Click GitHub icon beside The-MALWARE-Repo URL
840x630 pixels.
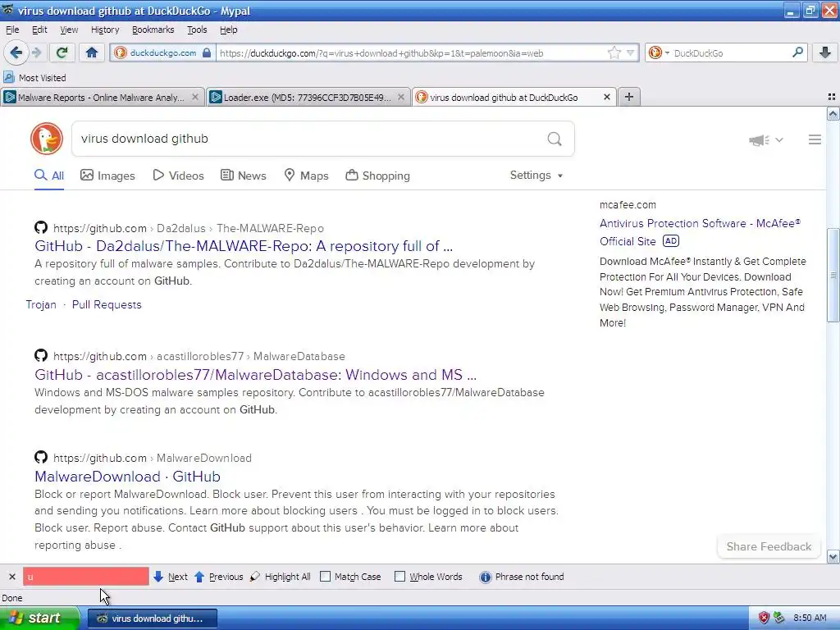[41, 228]
